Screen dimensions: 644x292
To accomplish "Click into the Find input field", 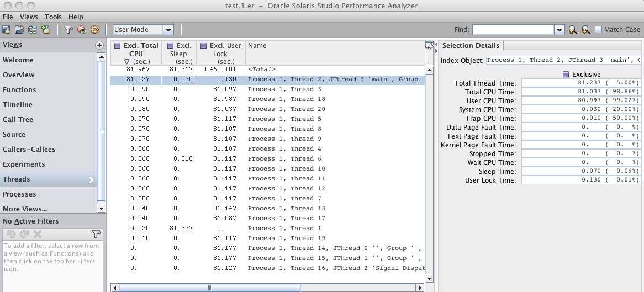I will tap(513, 30).
